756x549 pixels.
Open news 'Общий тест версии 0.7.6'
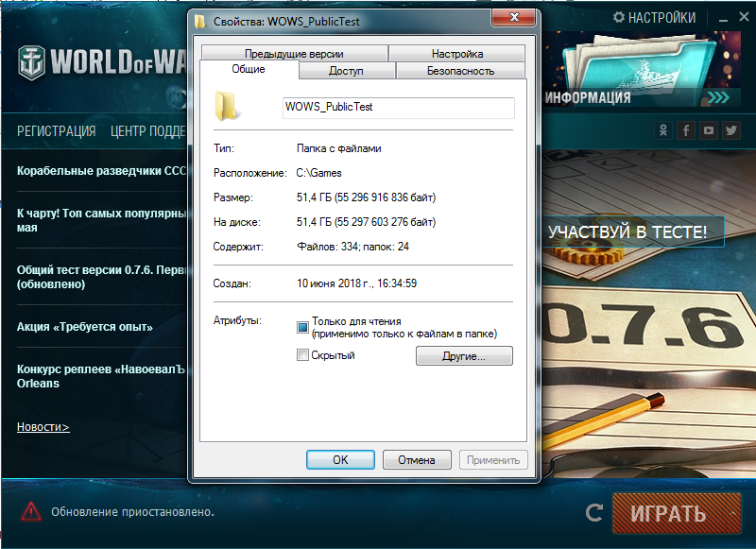coord(101,277)
